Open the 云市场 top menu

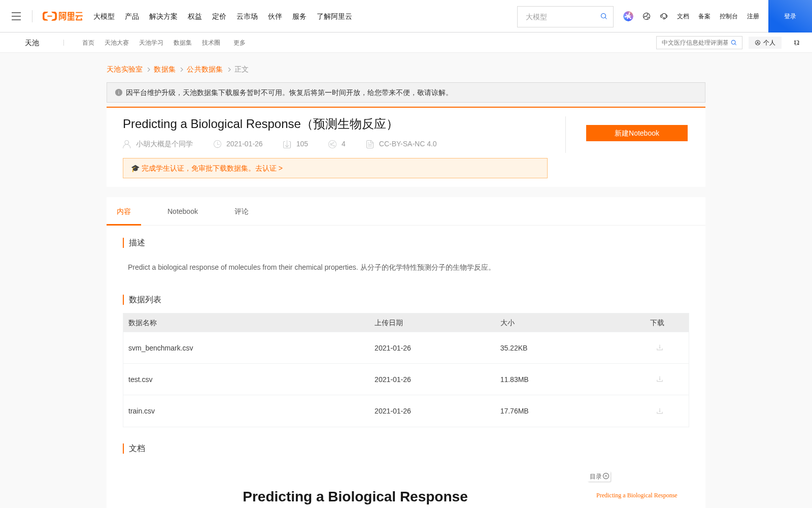point(247,16)
